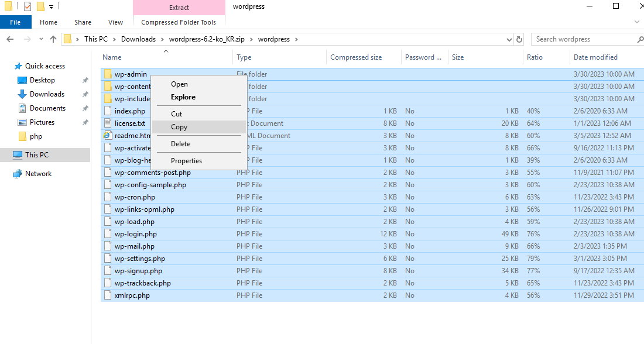
Task: Select the wp-trackback.php file name
Action: click(x=142, y=283)
